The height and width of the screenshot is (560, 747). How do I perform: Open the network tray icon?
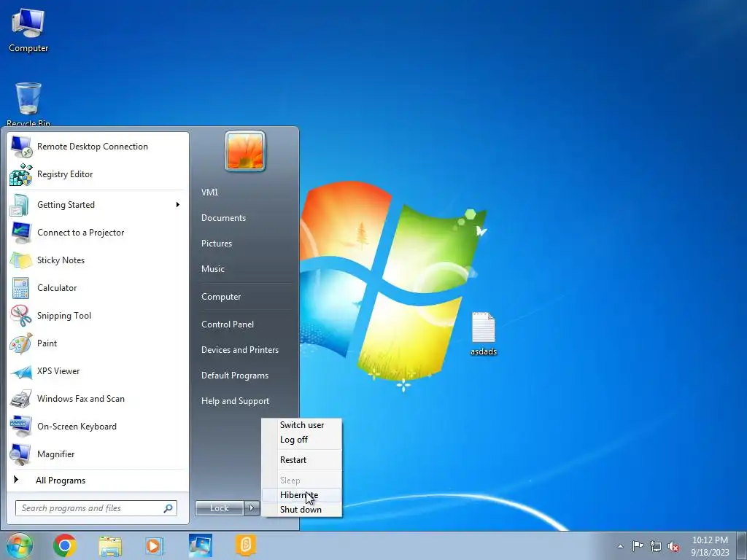coord(656,546)
